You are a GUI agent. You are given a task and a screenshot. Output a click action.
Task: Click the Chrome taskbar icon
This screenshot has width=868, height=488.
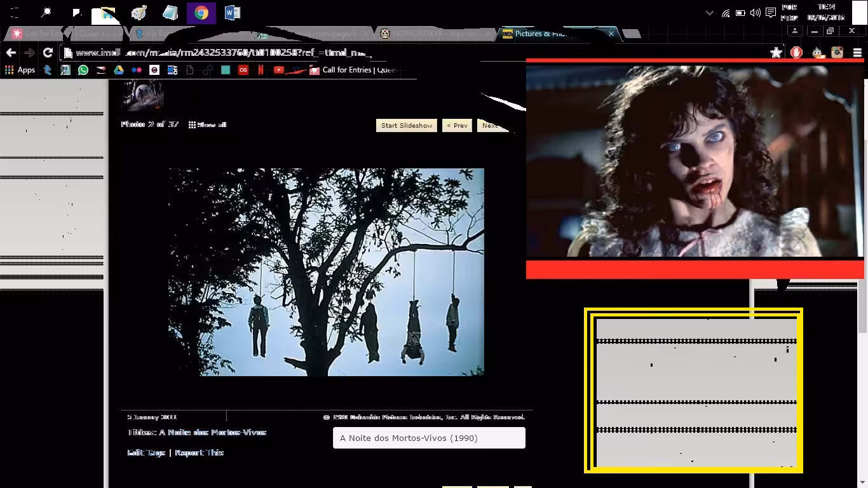pos(201,13)
